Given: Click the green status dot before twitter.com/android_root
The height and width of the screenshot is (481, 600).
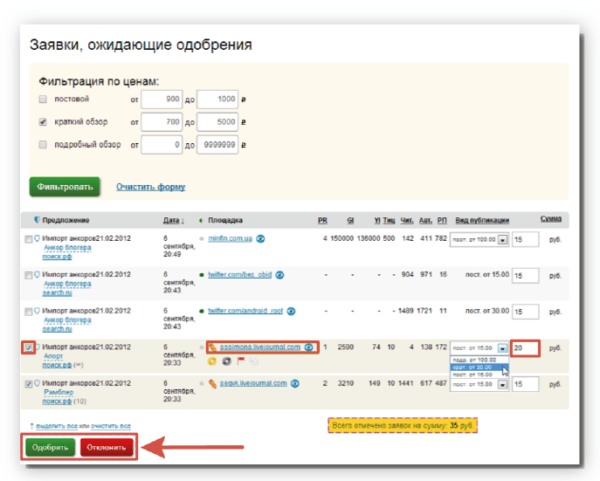Looking at the screenshot, I should [202, 311].
